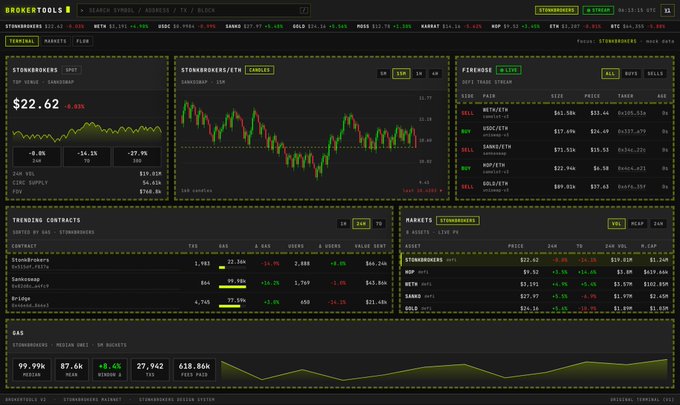Click the 30D -27.9% stat box
This screenshot has height=405, width=680.
137,157
